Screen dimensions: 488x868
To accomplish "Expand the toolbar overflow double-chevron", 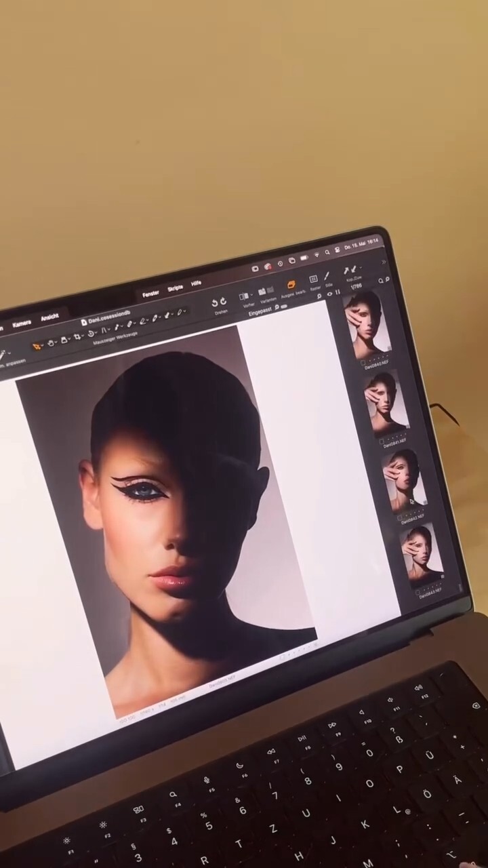I will click(384, 262).
